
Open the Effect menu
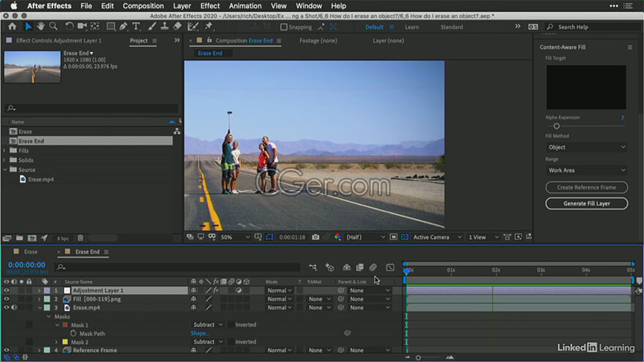(210, 6)
